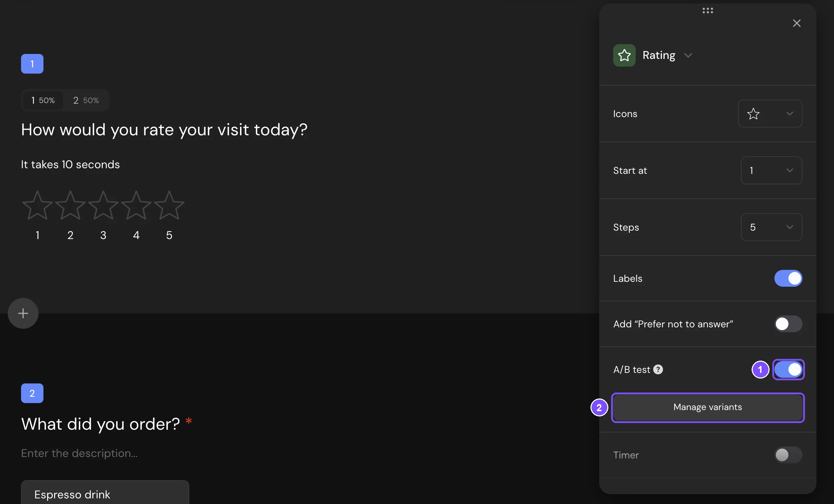This screenshot has width=834, height=504.
Task: Select the fourth rating star
Action: tap(136, 205)
